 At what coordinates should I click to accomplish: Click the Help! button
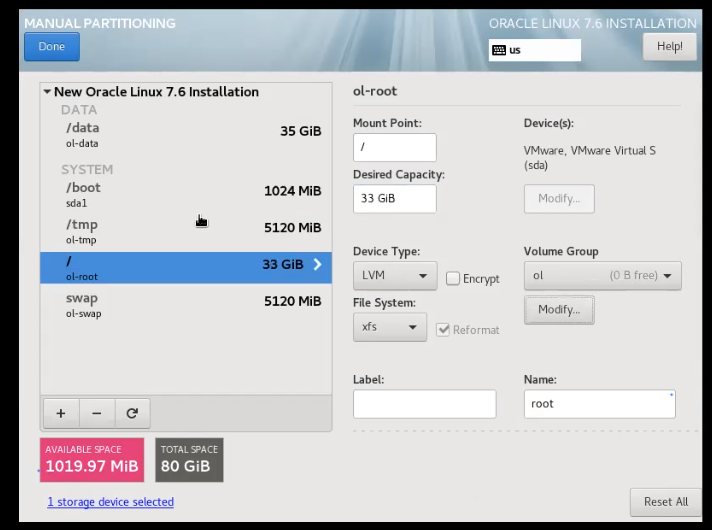pyautogui.click(x=669, y=46)
